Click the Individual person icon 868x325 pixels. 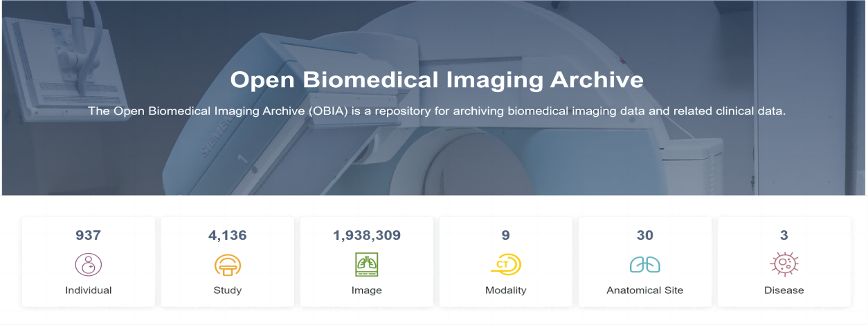89,264
